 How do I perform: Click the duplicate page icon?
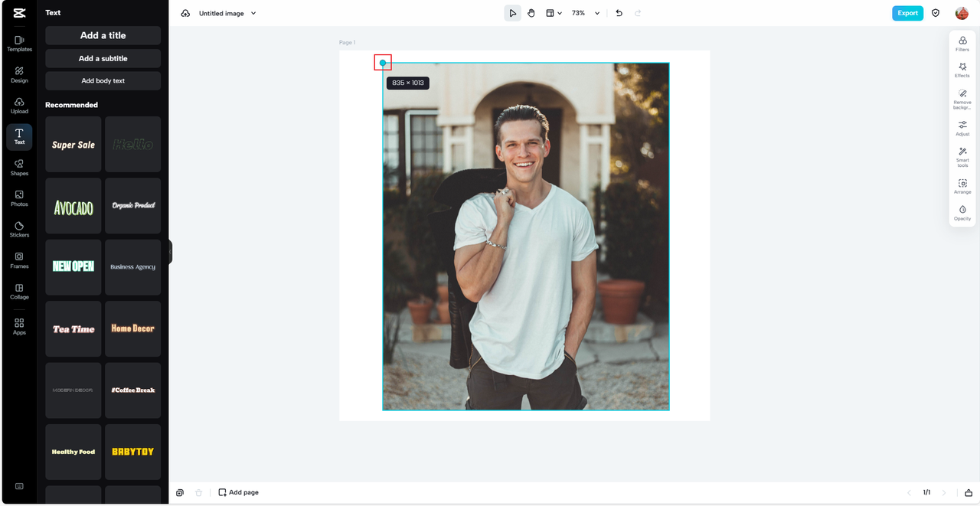click(180, 492)
